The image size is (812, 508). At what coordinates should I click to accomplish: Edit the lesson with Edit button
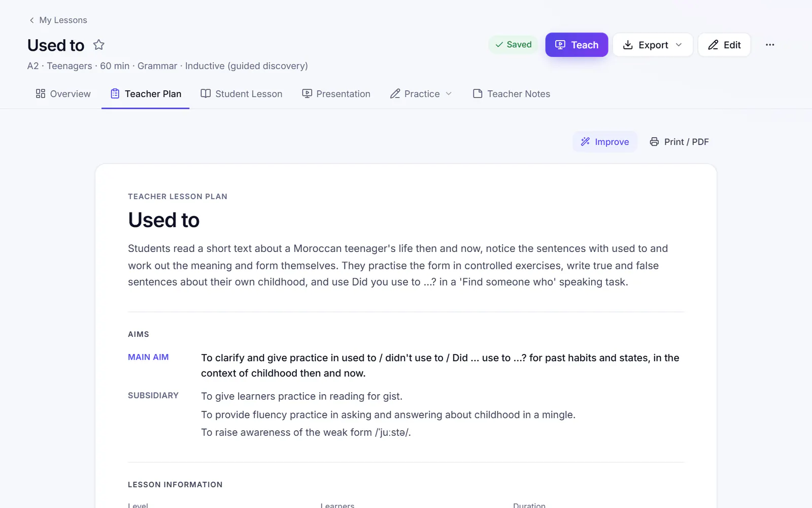point(724,45)
